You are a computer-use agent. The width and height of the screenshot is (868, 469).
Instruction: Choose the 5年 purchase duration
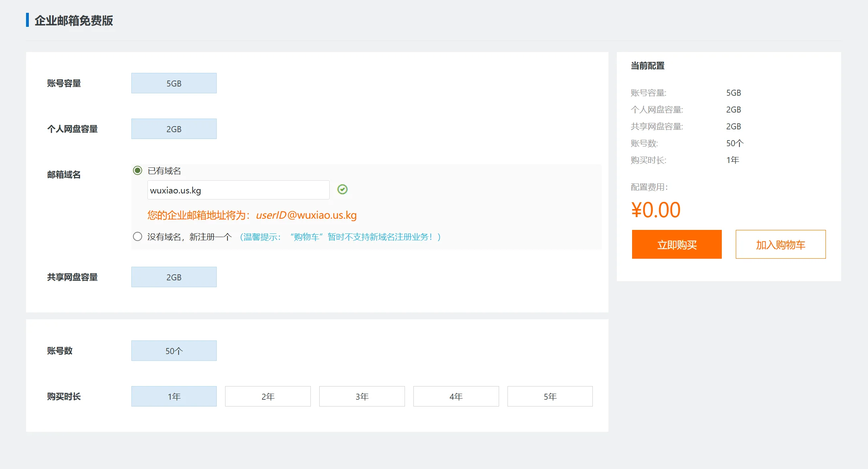550,397
